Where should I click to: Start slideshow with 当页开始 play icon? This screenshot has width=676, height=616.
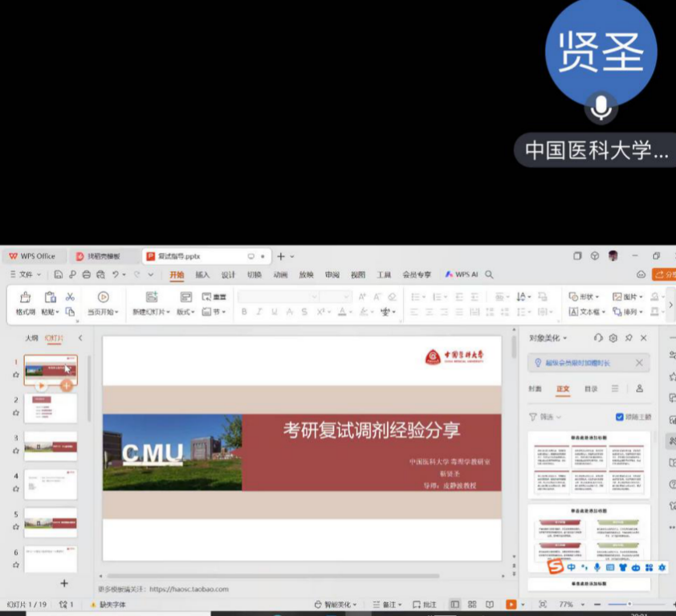(103, 297)
